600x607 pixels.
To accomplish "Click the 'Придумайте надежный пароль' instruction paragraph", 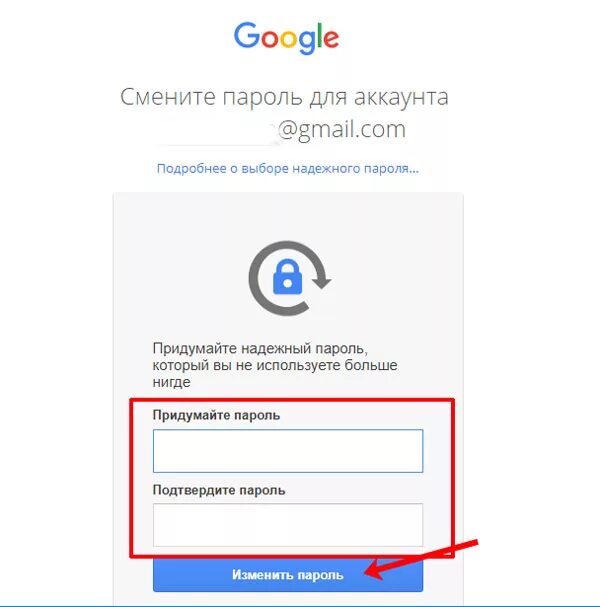I will [x=275, y=365].
